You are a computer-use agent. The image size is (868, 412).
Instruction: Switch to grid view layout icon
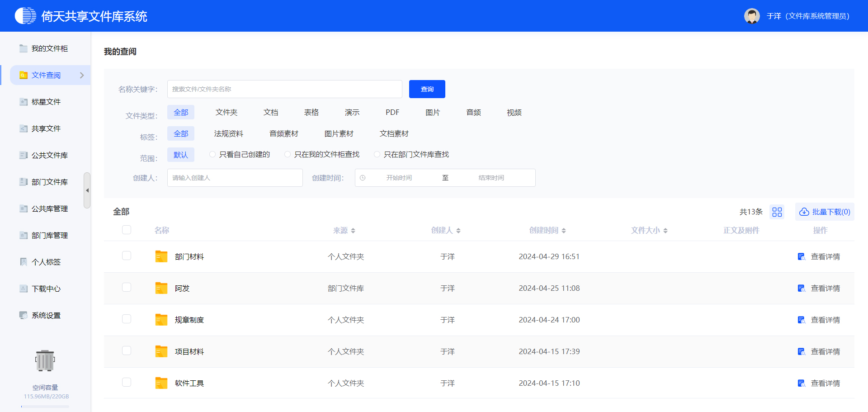(x=777, y=212)
